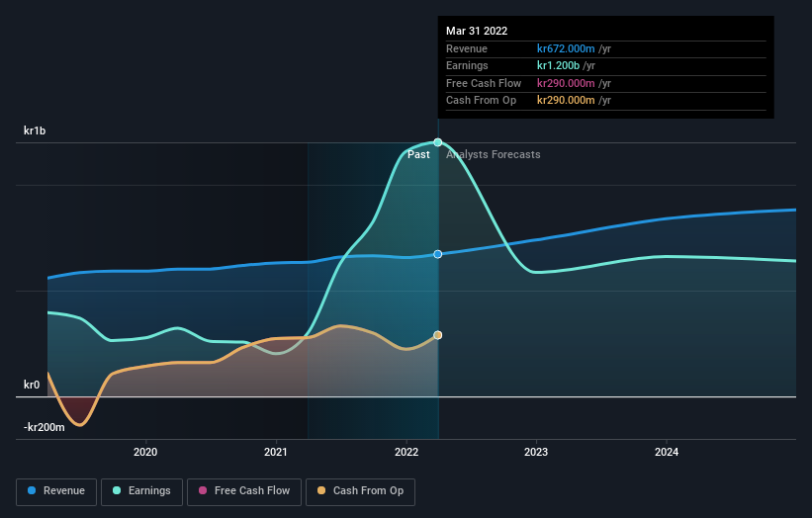Click the Analysts Forecasts label
The image size is (812, 518).
point(493,155)
